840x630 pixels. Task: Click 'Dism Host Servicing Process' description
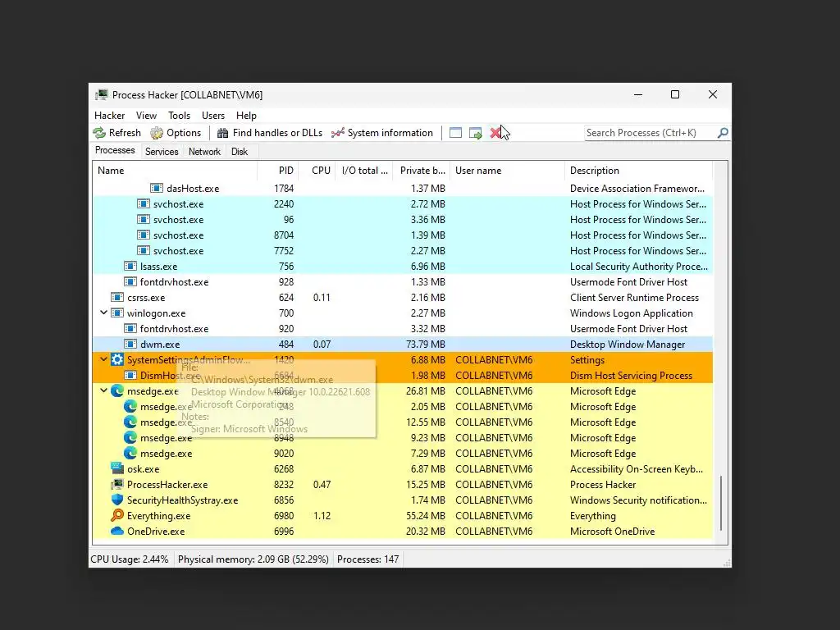point(631,375)
